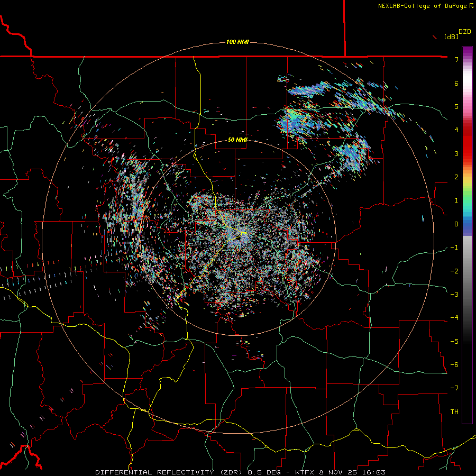Click the -7 value on the scale
This screenshot has width=476, height=476.
tap(454, 388)
